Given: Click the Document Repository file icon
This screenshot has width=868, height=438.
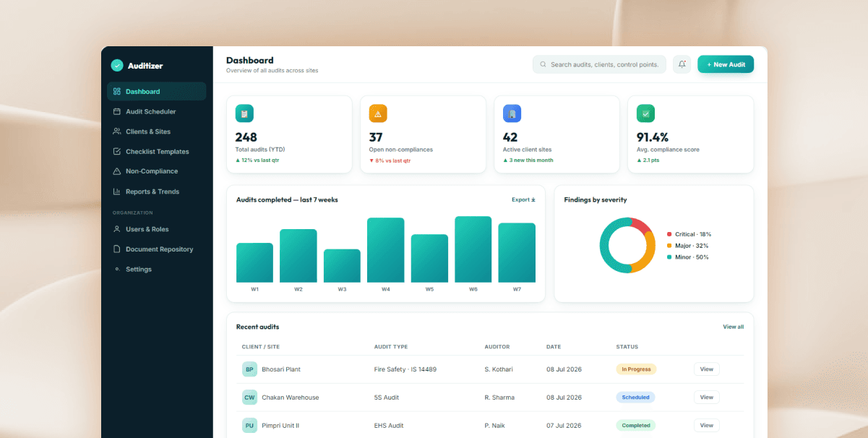Looking at the screenshot, I should pos(117,249).
